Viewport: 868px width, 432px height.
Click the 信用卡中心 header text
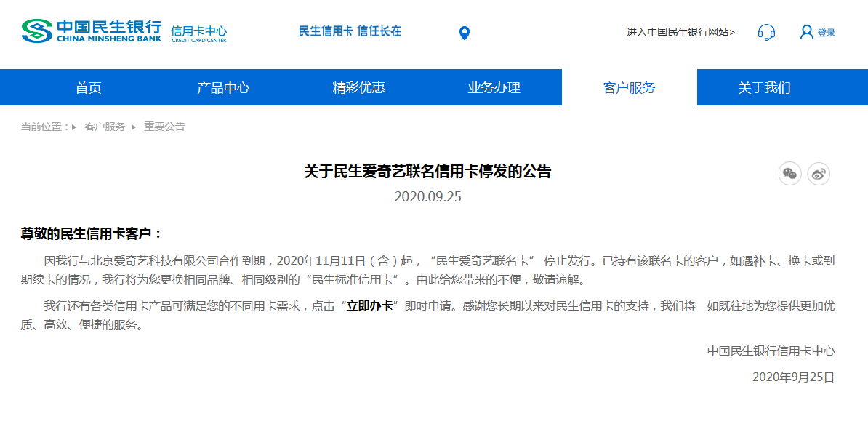click(x=198, y=32)
